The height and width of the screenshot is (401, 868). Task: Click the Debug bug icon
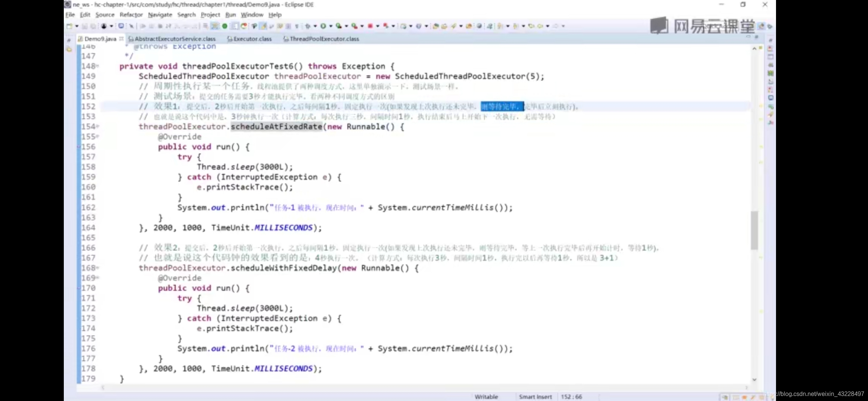307,26
